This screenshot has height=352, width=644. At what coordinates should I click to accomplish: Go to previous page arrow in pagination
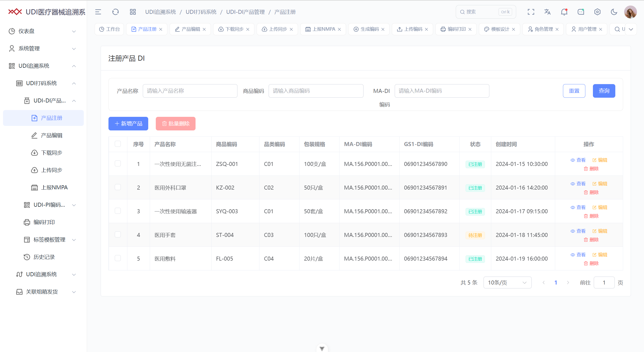pyautogui.click(x=544, y=283)
